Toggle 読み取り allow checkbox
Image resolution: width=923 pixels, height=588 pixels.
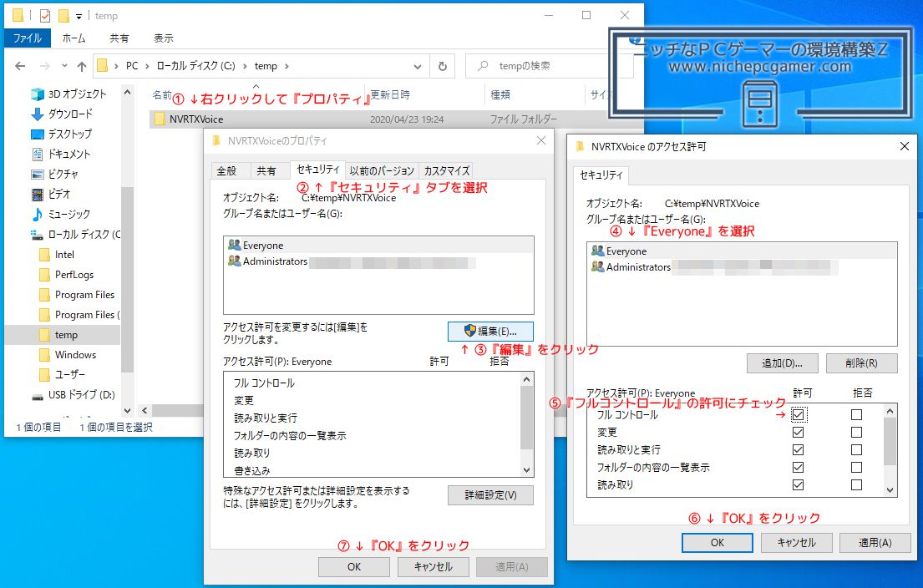pos(799,485)
